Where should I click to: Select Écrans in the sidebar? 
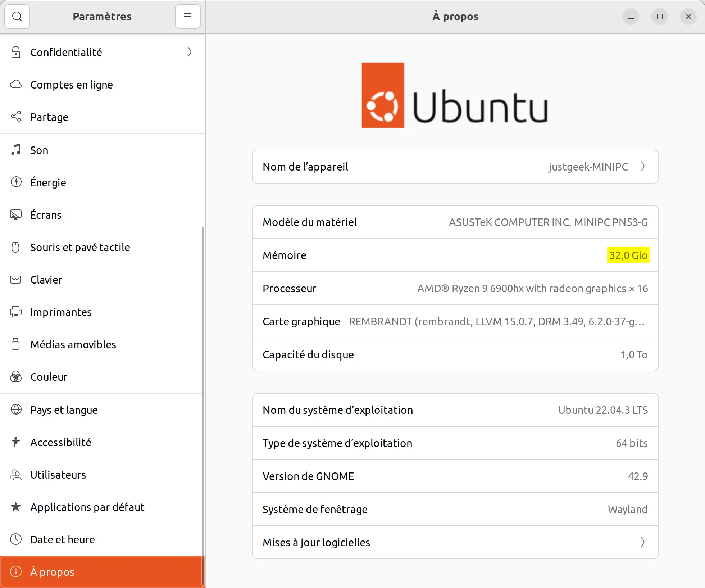[103, 215]
